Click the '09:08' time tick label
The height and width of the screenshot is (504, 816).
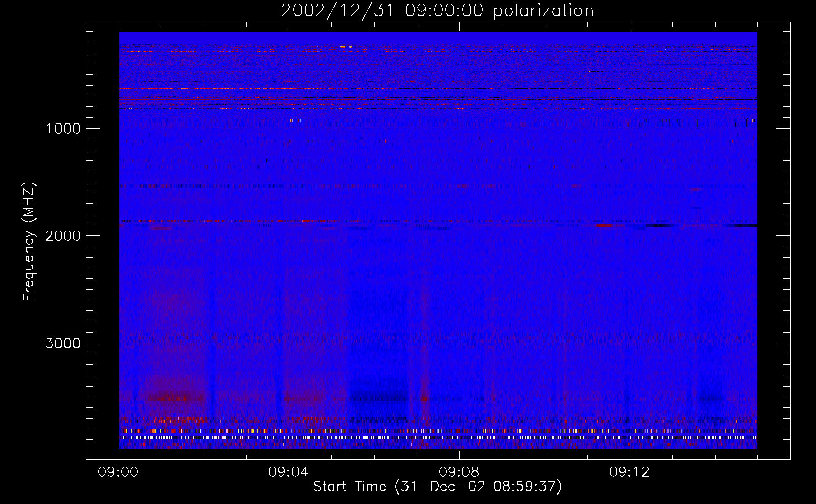coord(459,472)
